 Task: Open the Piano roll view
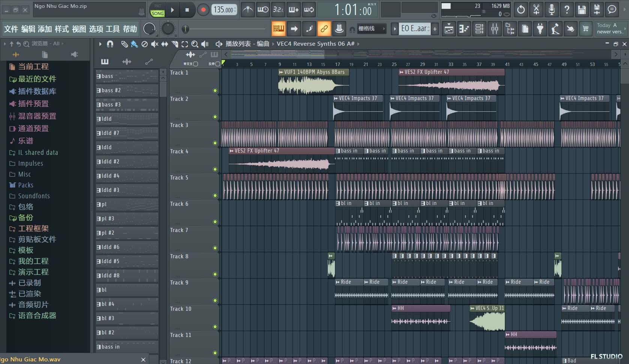click(464, 28)
